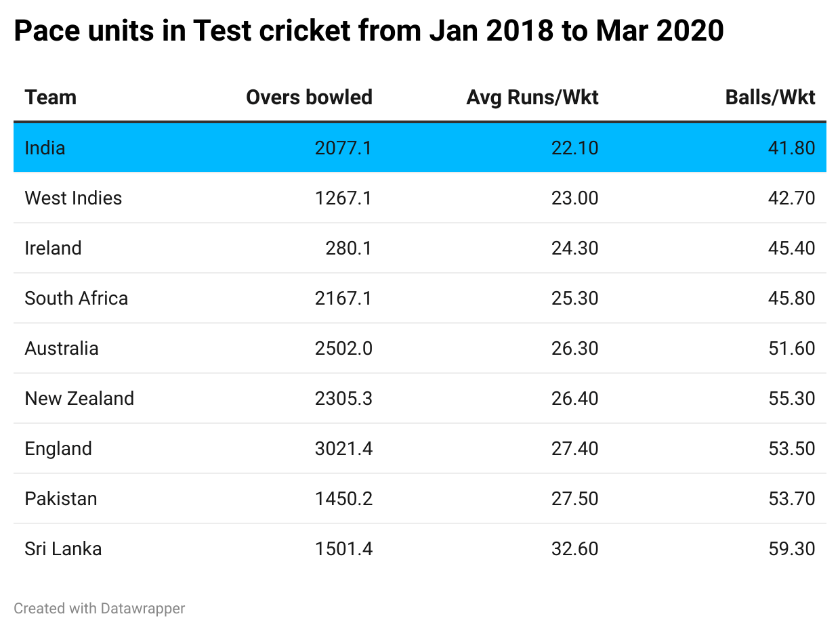This screenshot has width=840, height=631.
Task: Select West Indies' balls per wicket 42.70
Action: [791, 198]
